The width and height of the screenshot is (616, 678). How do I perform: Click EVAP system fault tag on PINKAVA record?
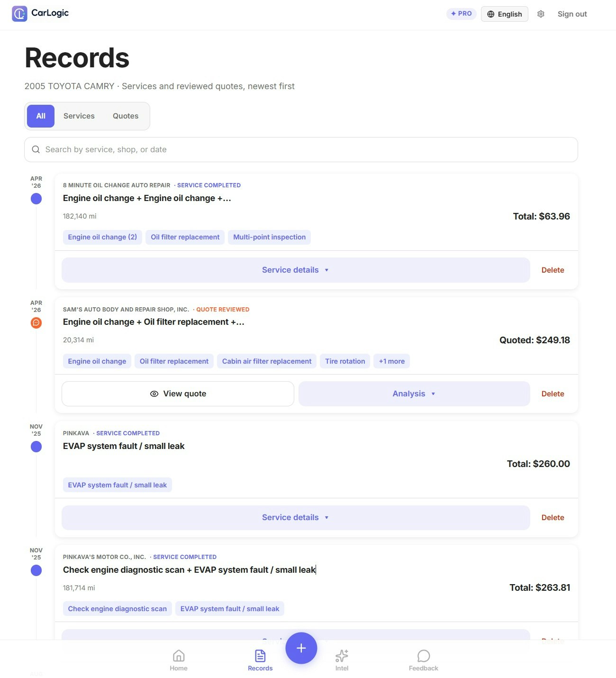pos(118,485)
